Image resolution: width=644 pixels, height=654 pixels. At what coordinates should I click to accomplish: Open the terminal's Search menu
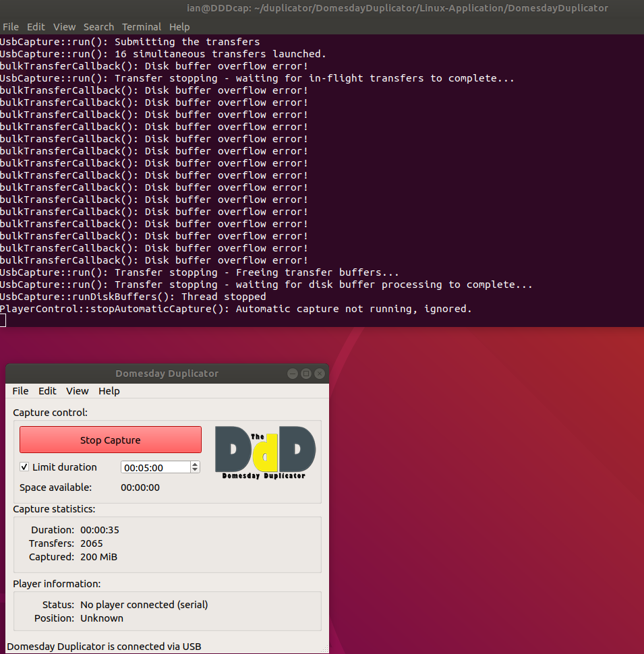click(98, 27)
